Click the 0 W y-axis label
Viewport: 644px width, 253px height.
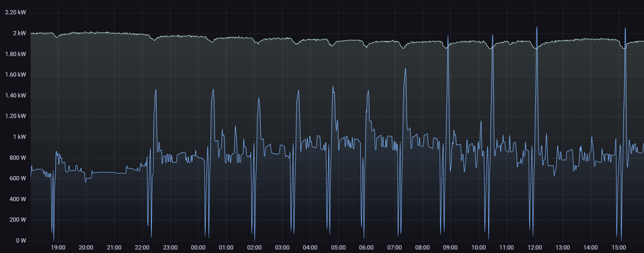[x=21, y=241]
